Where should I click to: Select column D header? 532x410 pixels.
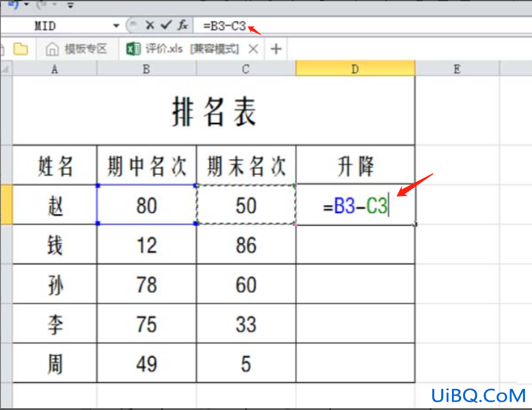coord(355,69)
